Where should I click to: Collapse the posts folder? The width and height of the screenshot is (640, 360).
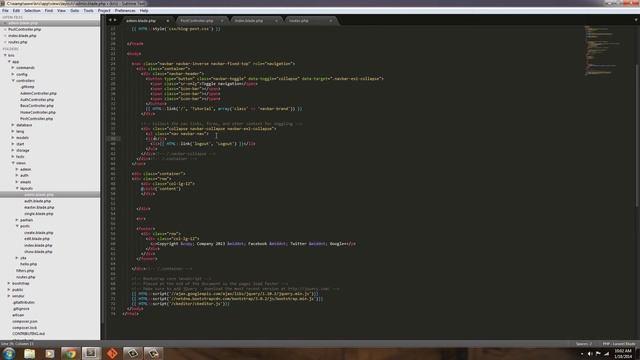click(17, 226)
